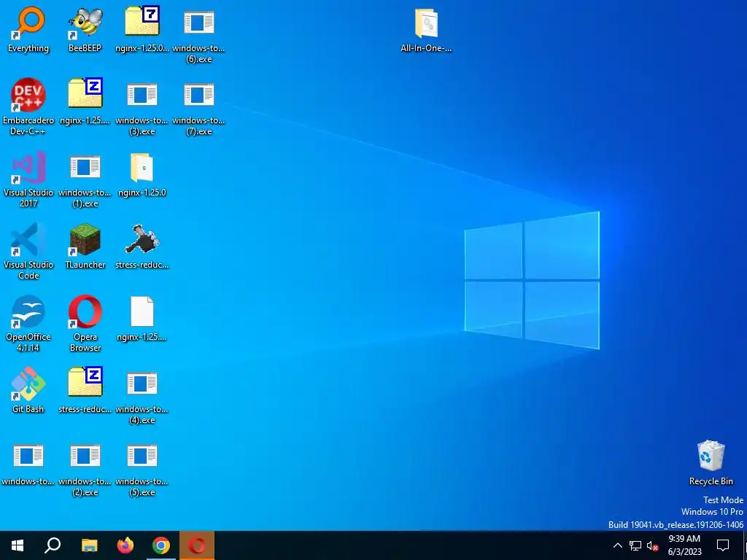Open the clock showing 9:39 AM

click(684, 545)
